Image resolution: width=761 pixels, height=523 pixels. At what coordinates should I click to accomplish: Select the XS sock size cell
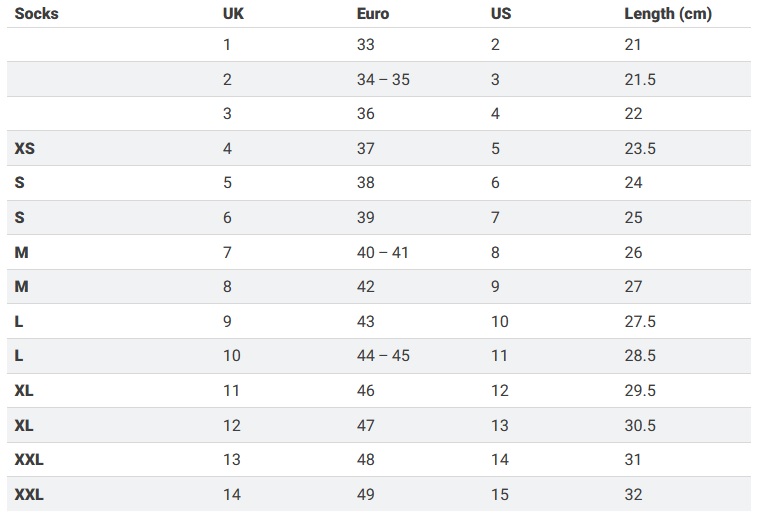point(25,148)
